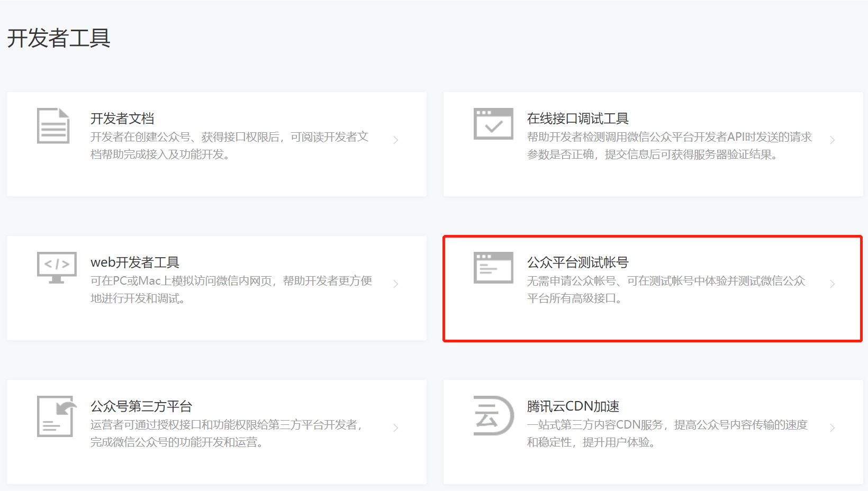
Task: Open the 公众号第三方平台 card chevron arrow
Action: (396, 428)
